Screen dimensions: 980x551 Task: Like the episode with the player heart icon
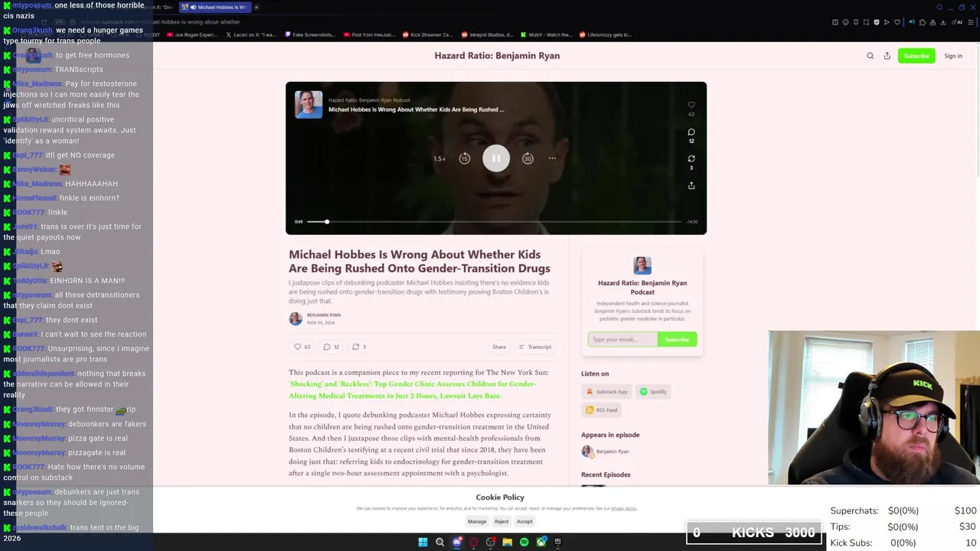691,105
